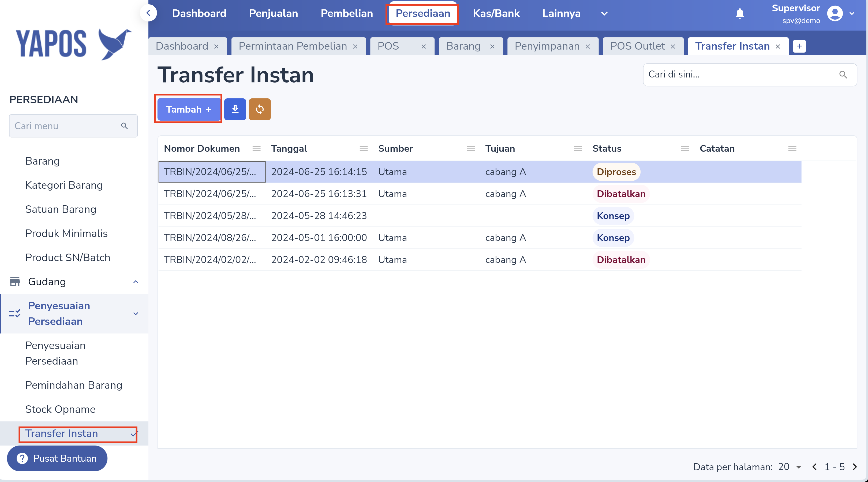Open new tab with plus icon
Screen dimensions: 868x482
coord(799,46)
